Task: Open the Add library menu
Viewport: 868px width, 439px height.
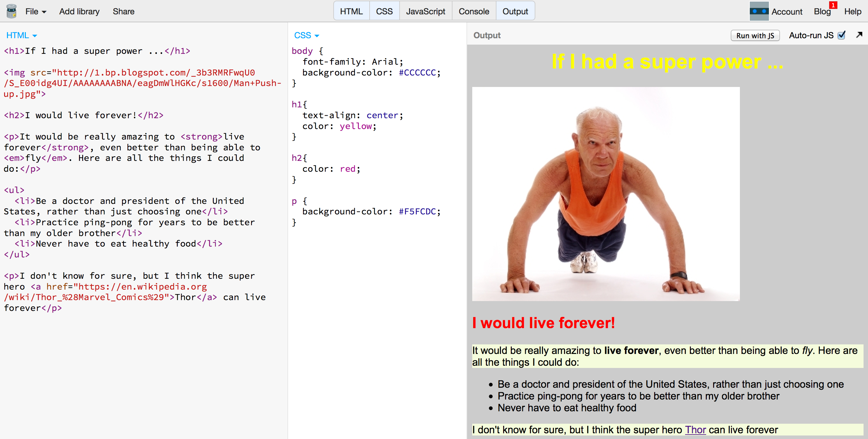Action: [79, 11]
